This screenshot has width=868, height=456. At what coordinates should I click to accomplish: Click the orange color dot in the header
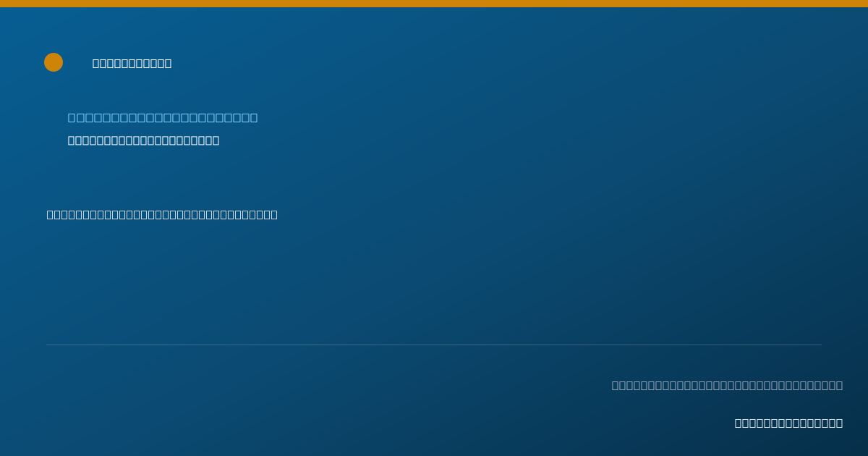point(54,62)
